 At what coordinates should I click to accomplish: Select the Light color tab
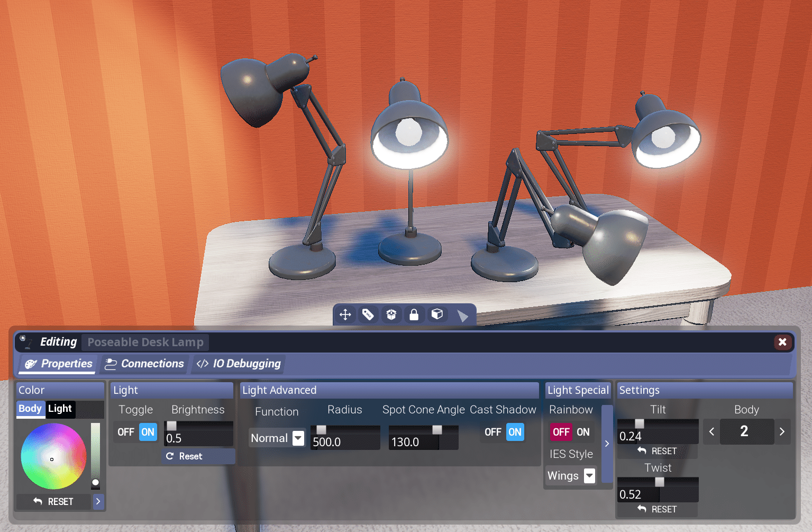coord(60,409)
